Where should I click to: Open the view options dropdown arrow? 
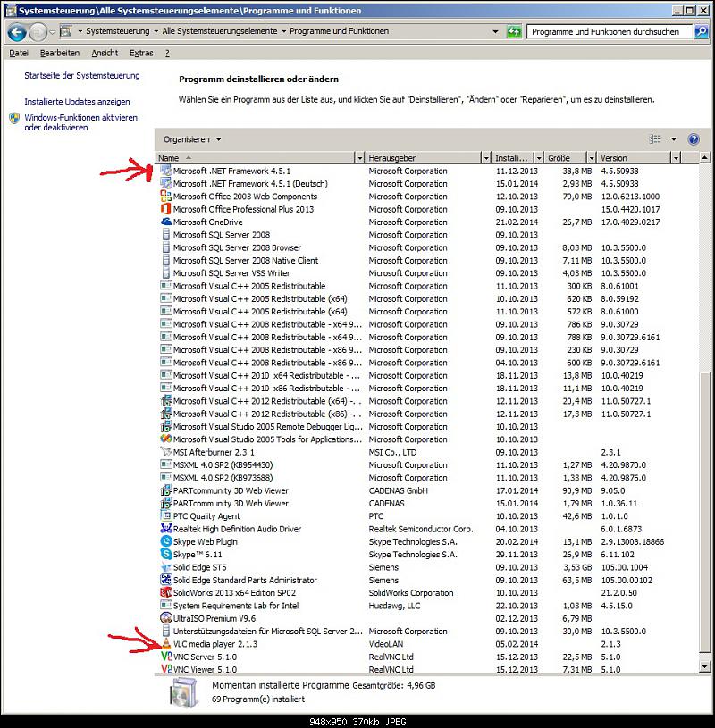(x=674, y=138)
